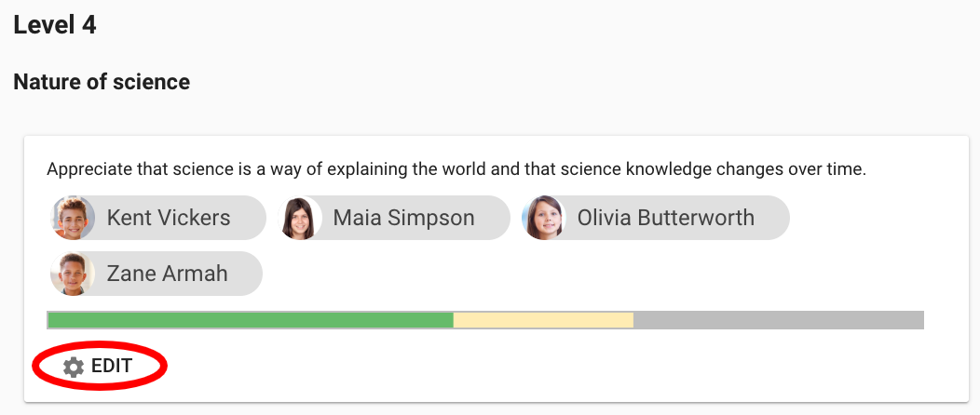Choose the Olivia Butterworth name label

pos(665,218)
